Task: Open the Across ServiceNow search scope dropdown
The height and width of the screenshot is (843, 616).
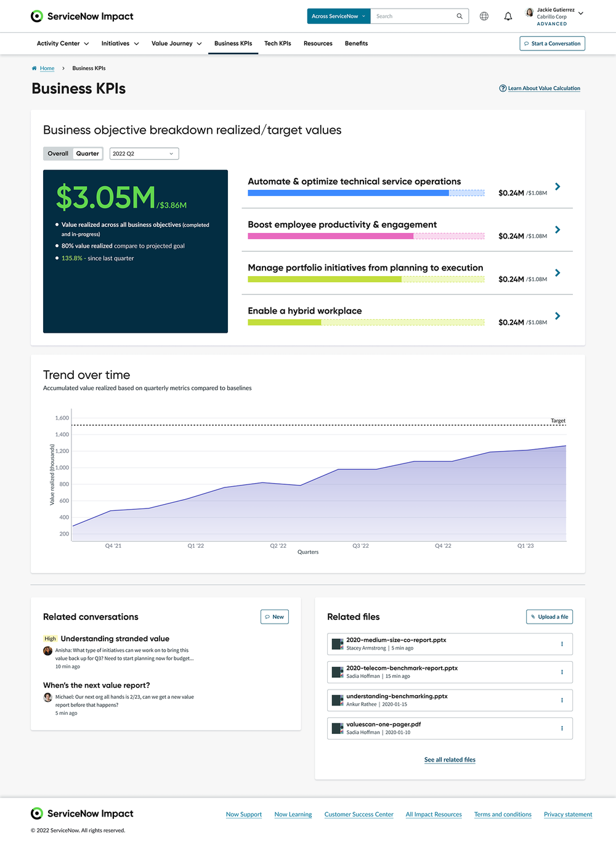Action: coord(339,16)
